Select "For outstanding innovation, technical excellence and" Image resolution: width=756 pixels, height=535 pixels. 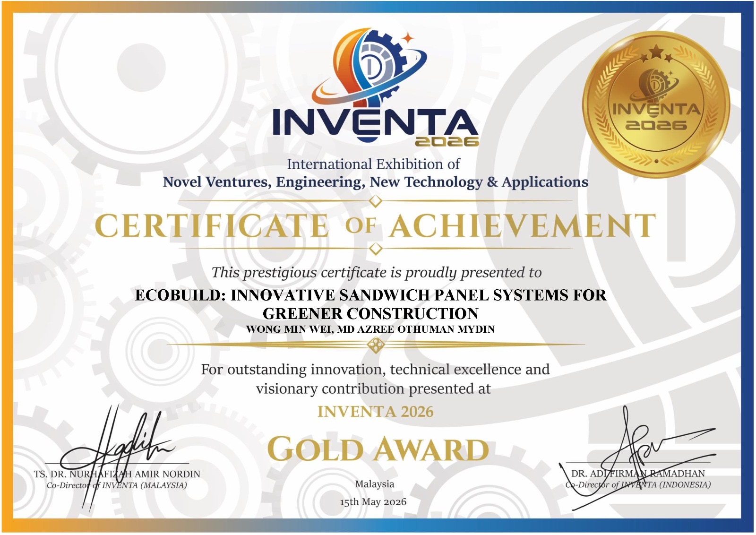tap(375, 369)
